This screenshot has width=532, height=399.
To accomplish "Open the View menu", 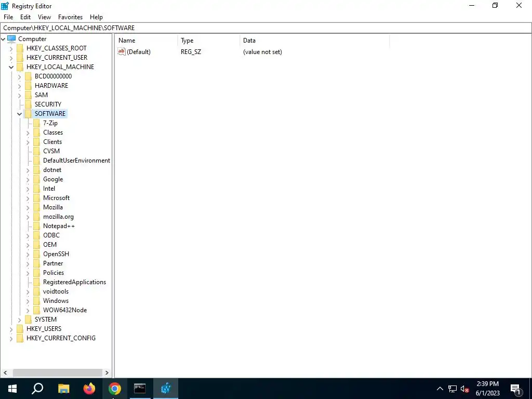I will coord(44,17).
